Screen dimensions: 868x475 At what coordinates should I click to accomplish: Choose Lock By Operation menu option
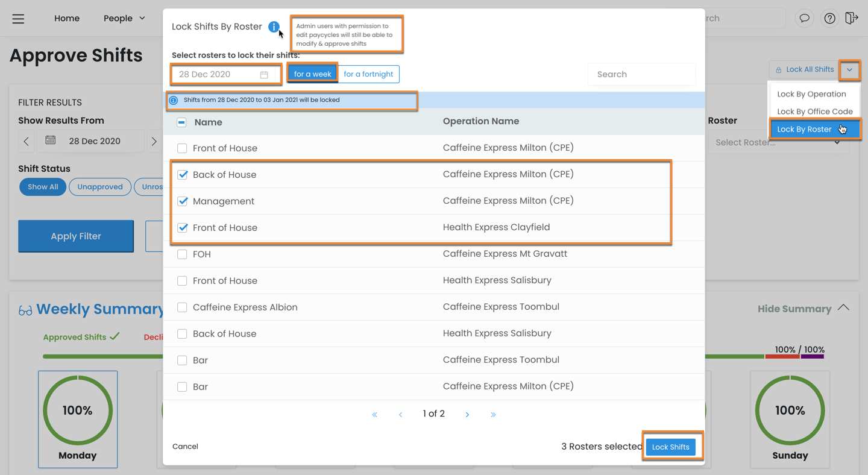[x=811, y=94]
